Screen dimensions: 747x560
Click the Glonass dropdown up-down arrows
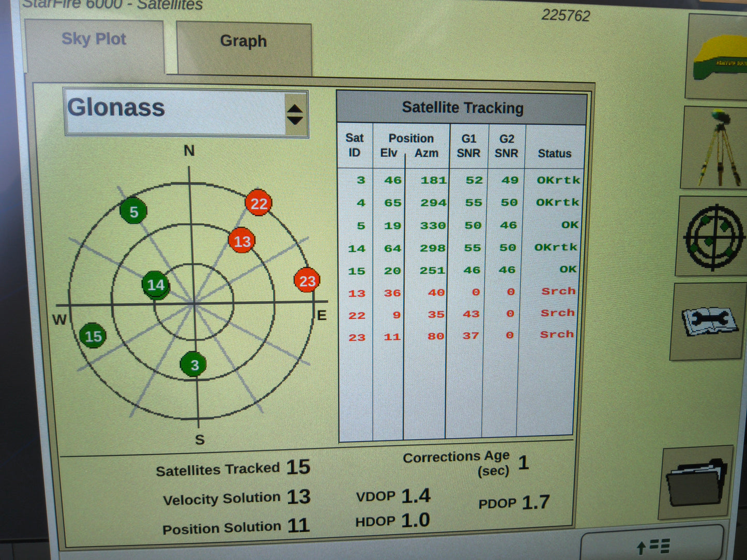[295, 114]
